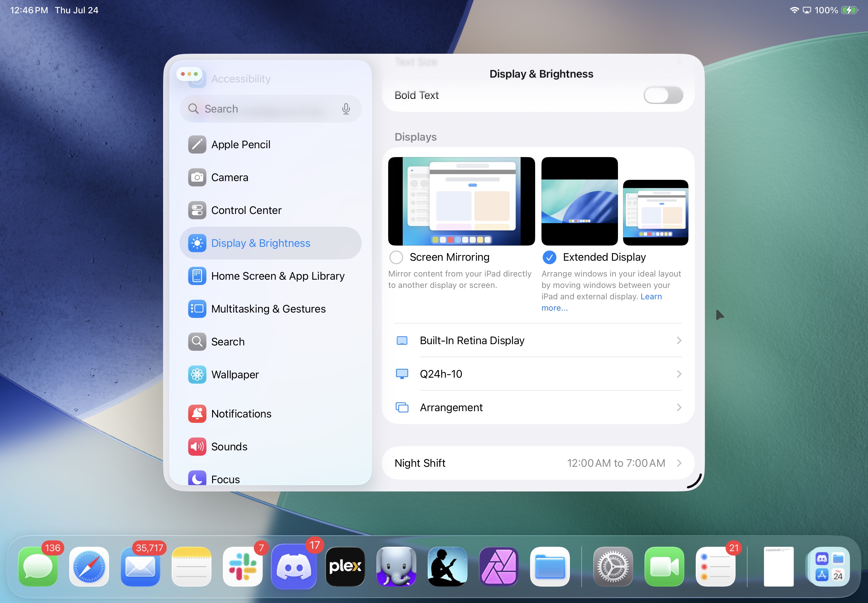Select Screen Mirroring radio button
This screenshot has width=868, height=603.
(396, 257)
